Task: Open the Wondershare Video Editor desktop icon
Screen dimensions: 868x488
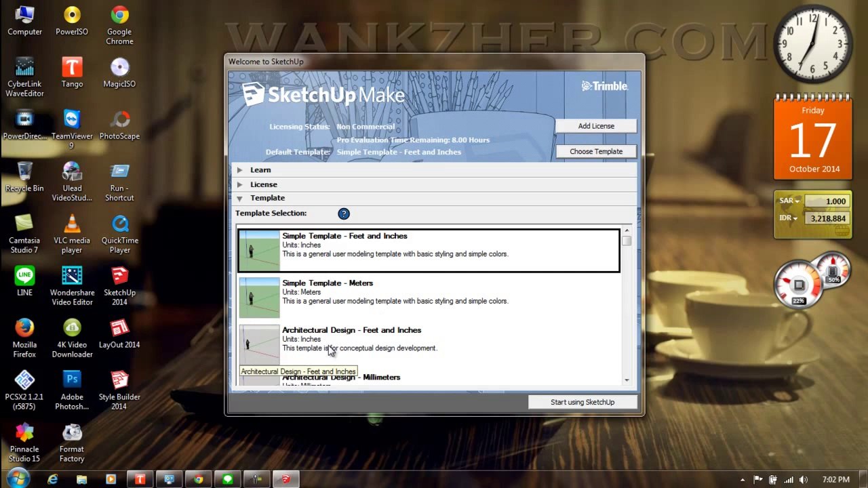Action: point(72,287)
